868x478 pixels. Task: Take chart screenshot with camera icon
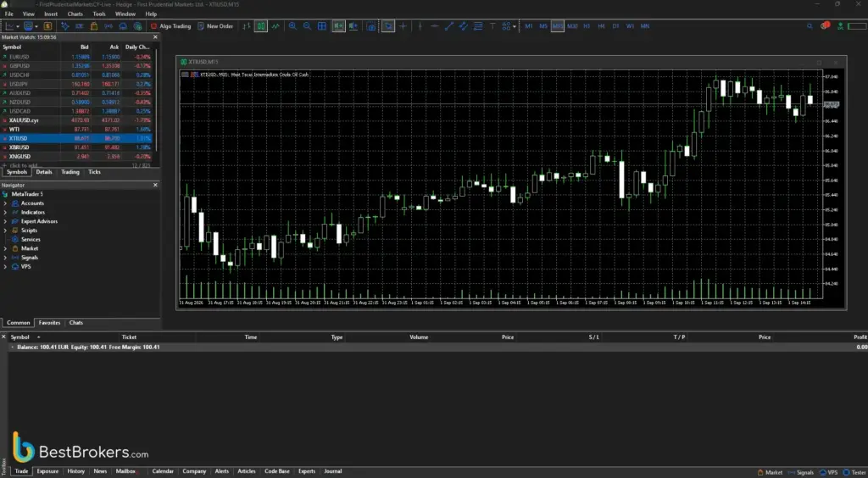click(371, 26)
